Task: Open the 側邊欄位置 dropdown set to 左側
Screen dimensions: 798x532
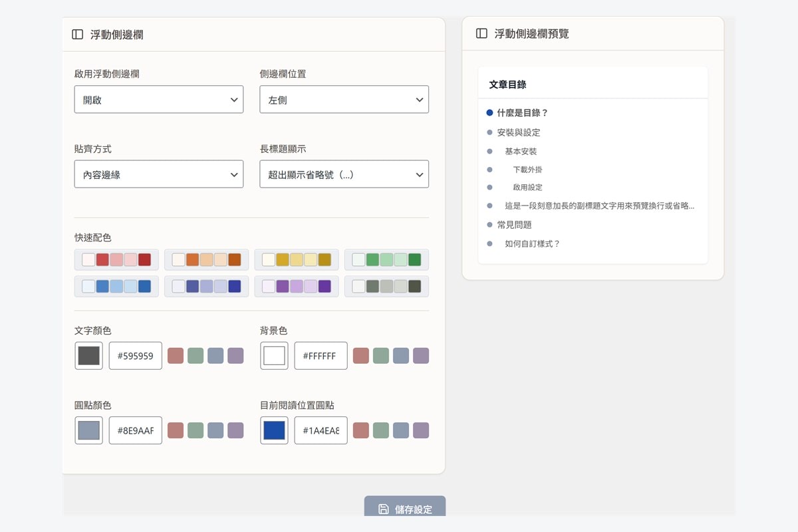Action: click(344, 100)
